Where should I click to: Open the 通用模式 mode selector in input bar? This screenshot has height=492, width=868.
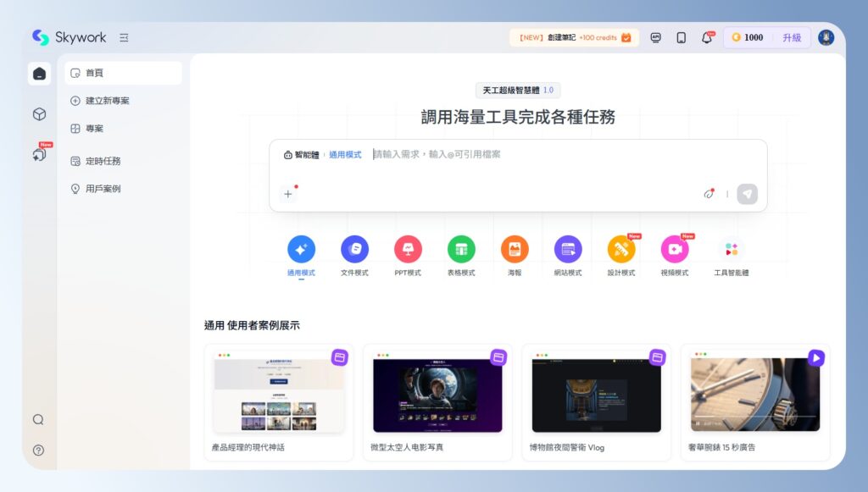point(347,154)
